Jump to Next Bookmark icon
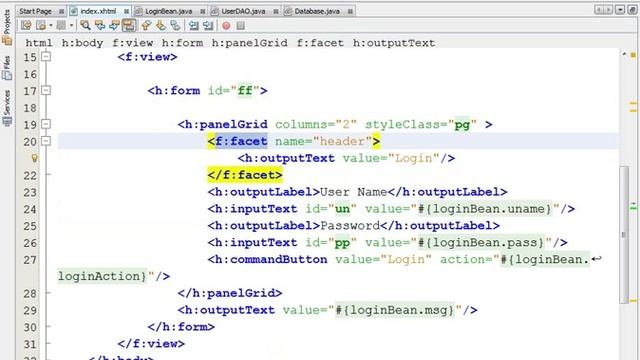 (161, 26)
